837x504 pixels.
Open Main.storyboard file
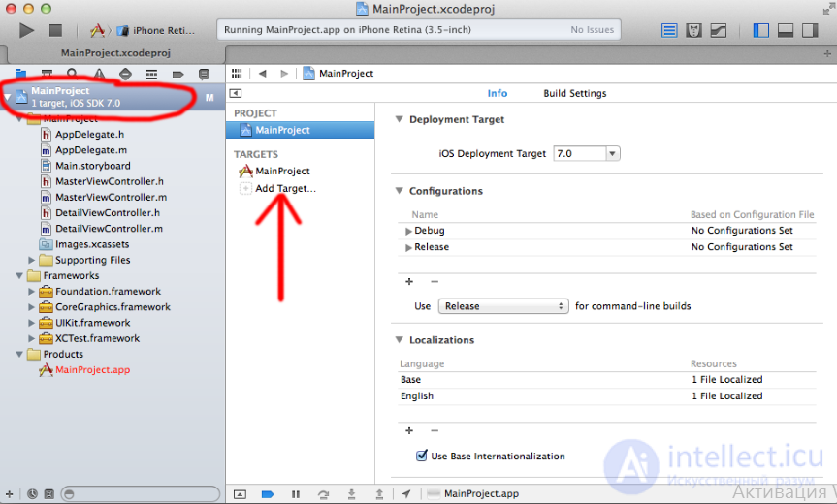(93, 166)
